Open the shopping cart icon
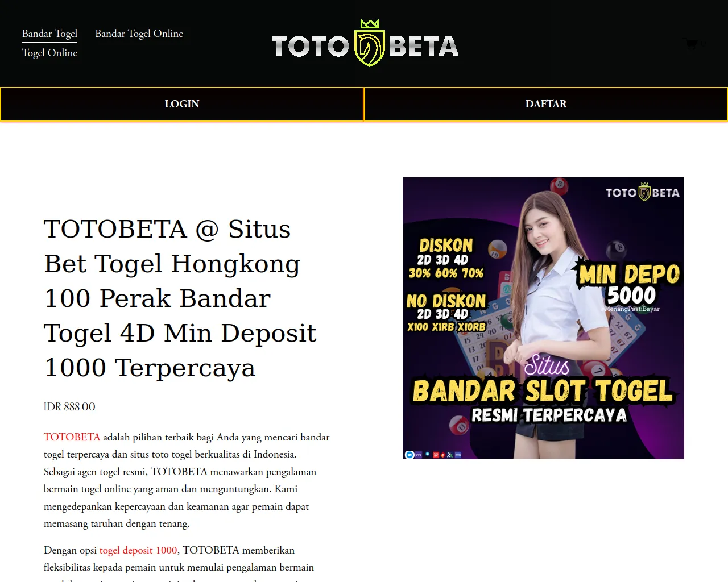 click(x=691, y=43)
